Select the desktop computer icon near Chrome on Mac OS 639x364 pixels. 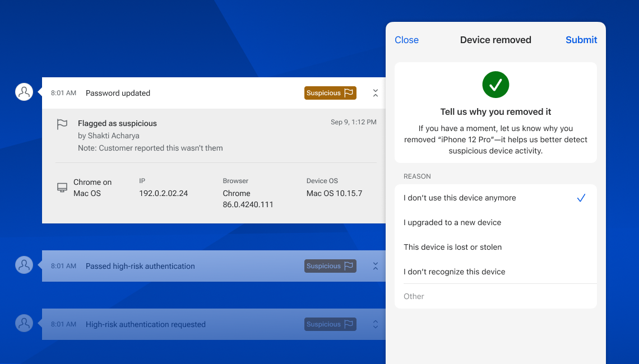[62, 187]
